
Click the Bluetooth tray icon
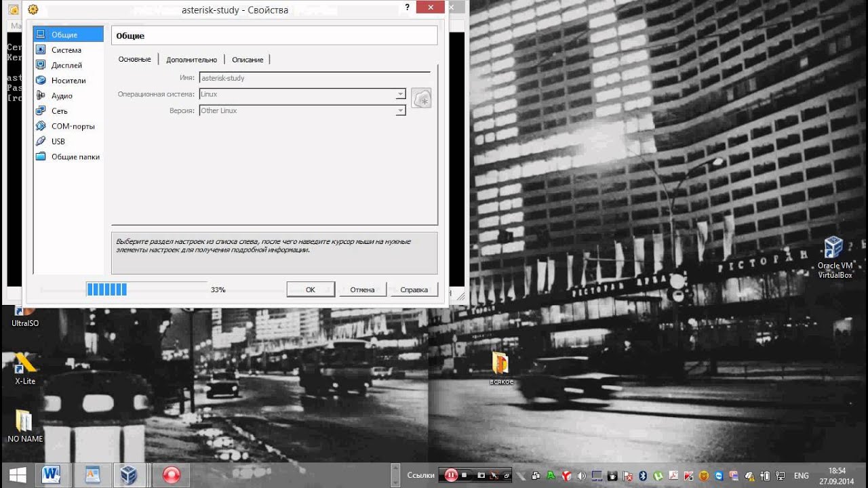(x=643, y=476)
